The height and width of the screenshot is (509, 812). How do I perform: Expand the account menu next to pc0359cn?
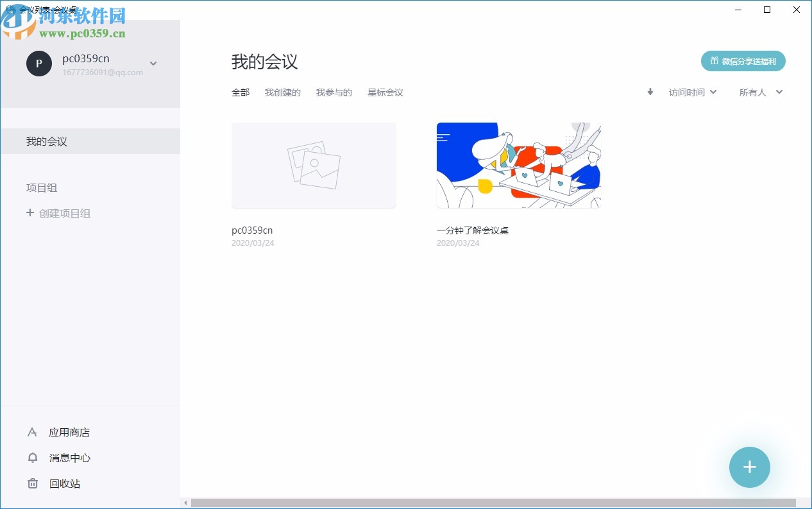tap(153, 64)
